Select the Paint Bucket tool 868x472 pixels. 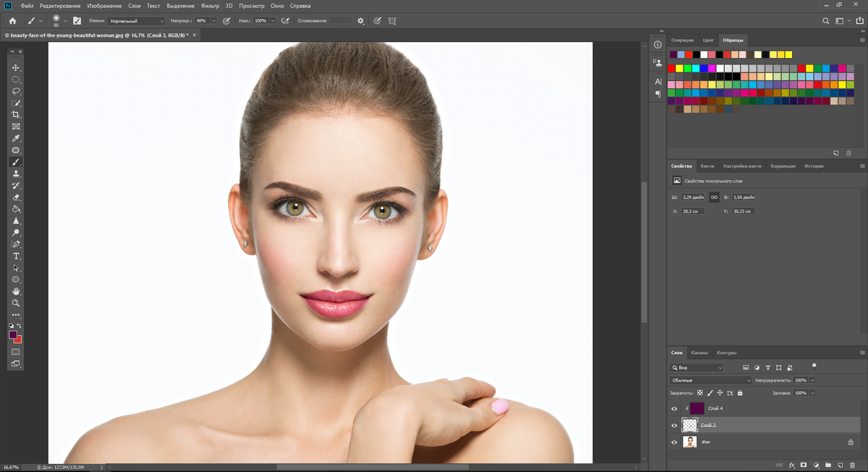click(x=16, y=209)
